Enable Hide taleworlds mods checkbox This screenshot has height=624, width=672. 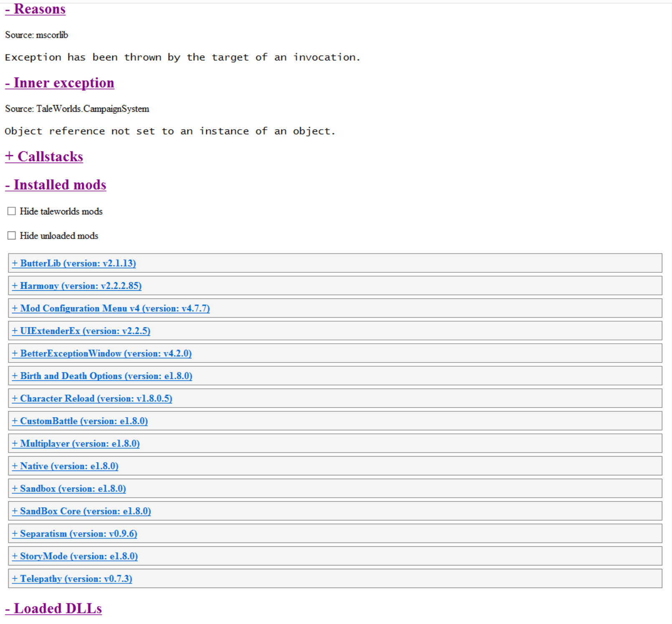tap(12, 211)
